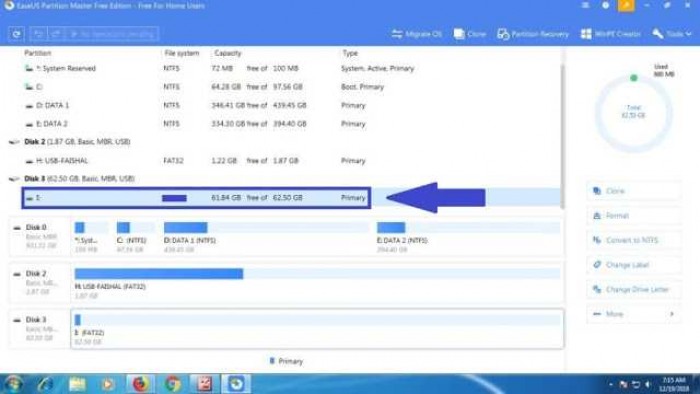This screenshot has height=394, width=700.
Task: Open the Tools dropdown menu
Action: pos(672,34)
